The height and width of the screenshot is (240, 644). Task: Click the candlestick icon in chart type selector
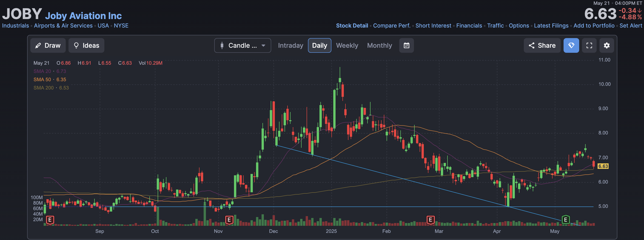(222, 45)
